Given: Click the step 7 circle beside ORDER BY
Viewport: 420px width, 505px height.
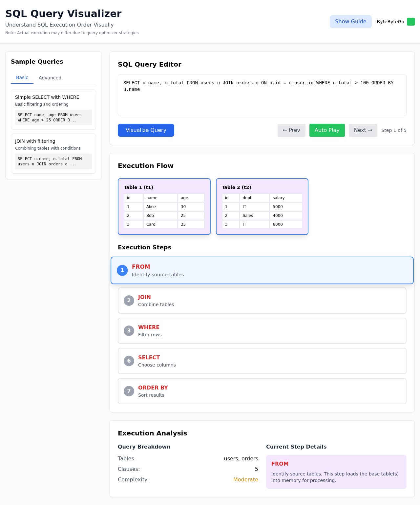Looking at the screenshot, I should pos(129,391).
